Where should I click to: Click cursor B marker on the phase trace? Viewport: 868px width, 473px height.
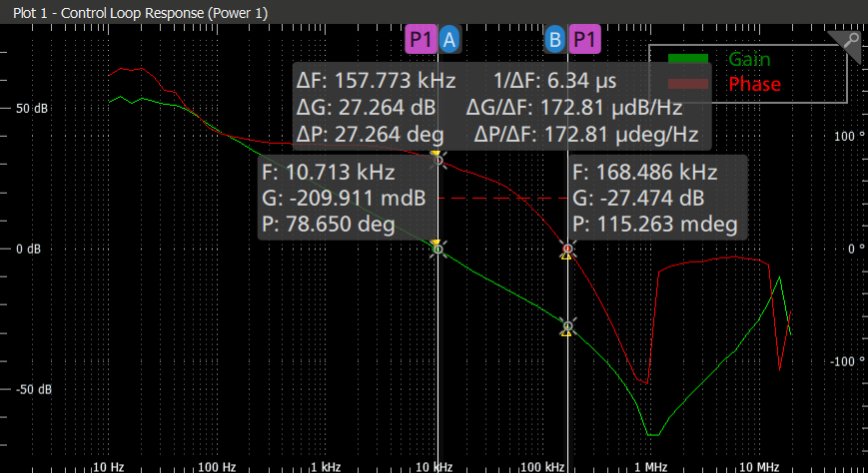(x=567, y=248)
